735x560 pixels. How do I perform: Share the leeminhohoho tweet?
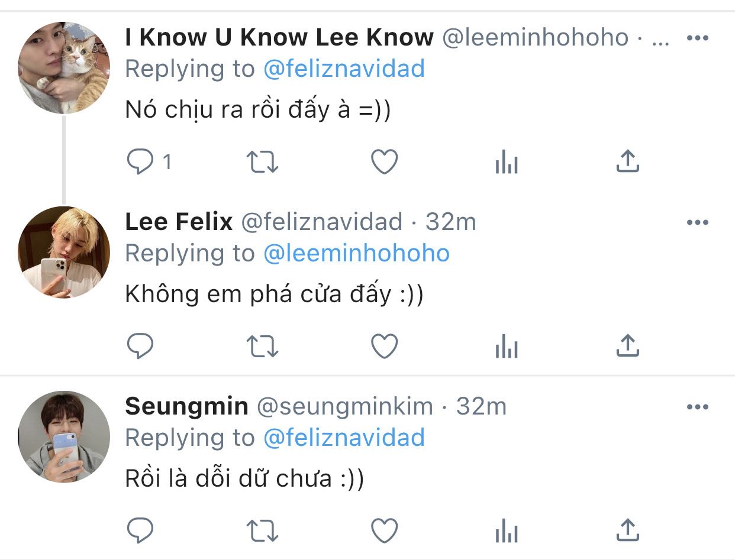tap(628, 161)
